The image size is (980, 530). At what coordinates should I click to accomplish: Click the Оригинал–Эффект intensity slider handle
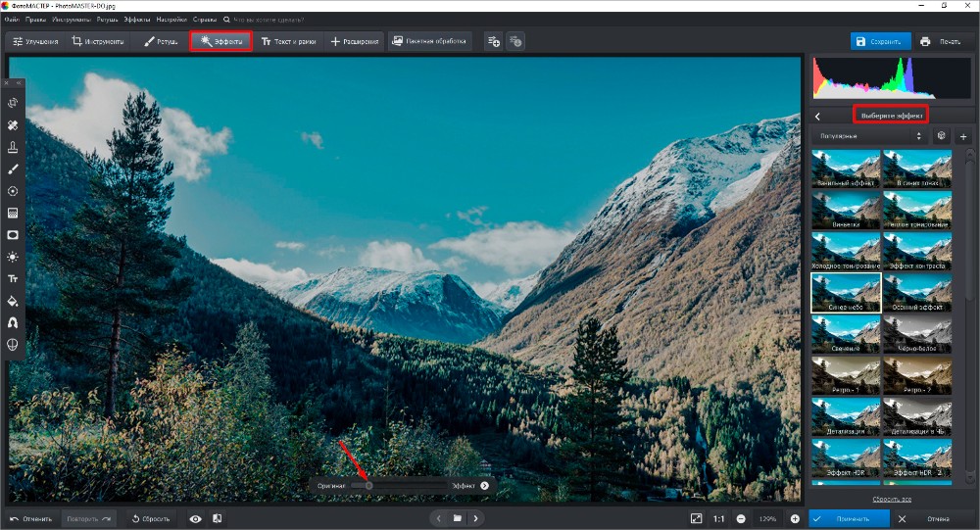coord(368,485)
